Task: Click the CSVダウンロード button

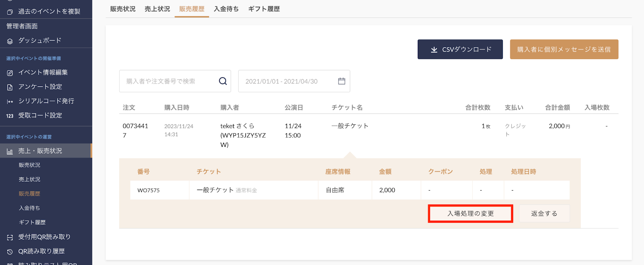Action: tap(460, 49)
